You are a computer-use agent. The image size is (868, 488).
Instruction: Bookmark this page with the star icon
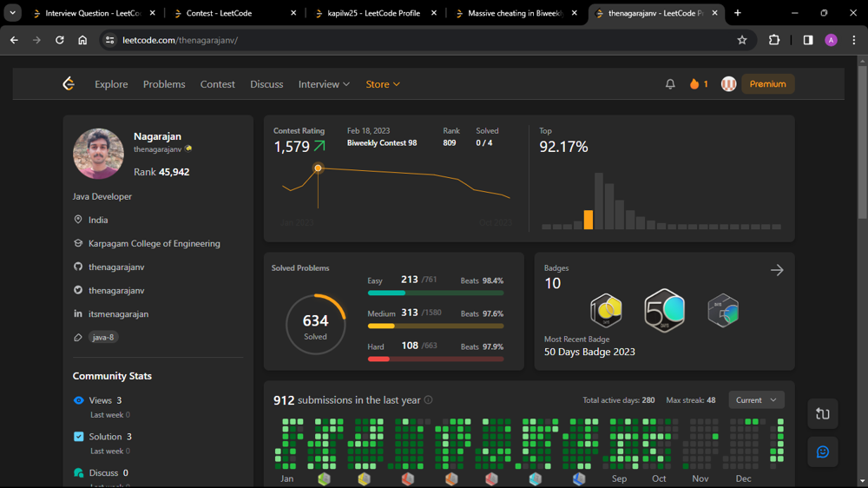click(742, 40)
